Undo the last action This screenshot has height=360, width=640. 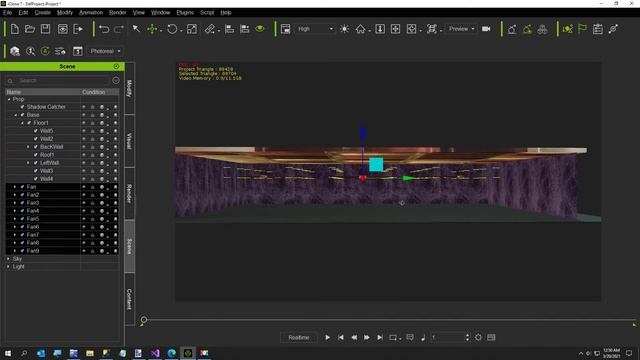click(x=104, y=29)
